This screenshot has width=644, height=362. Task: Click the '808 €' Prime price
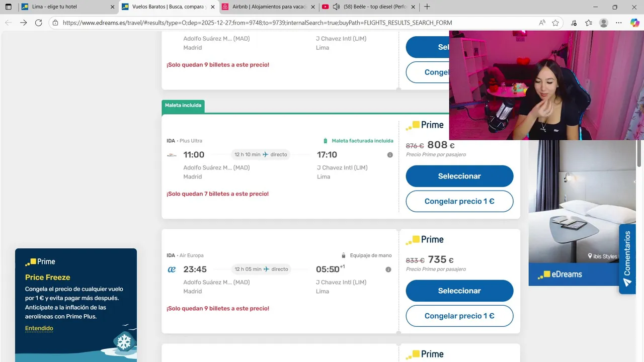coord(441,145)
